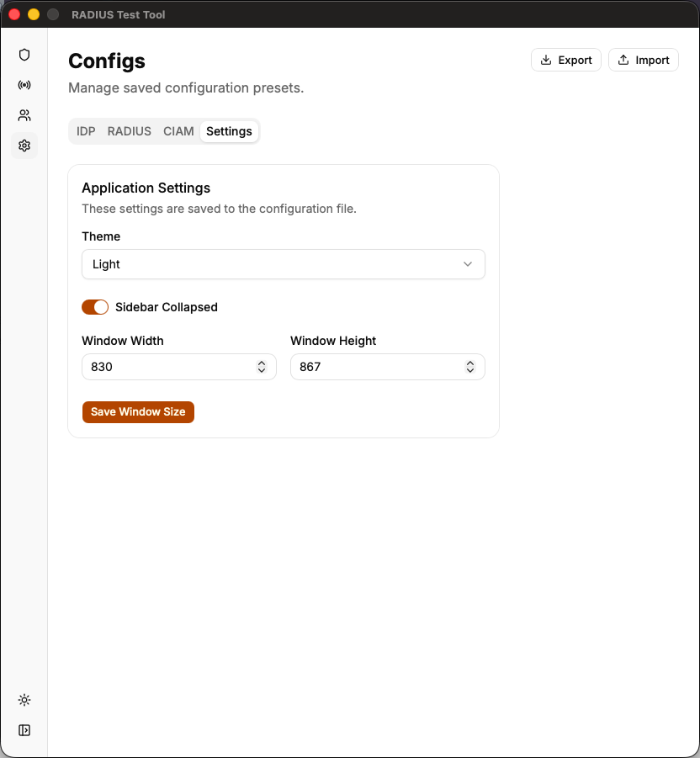
Task: Open the users icon in the sidebar
Action: pyautogui.click(x=24, y=115)
